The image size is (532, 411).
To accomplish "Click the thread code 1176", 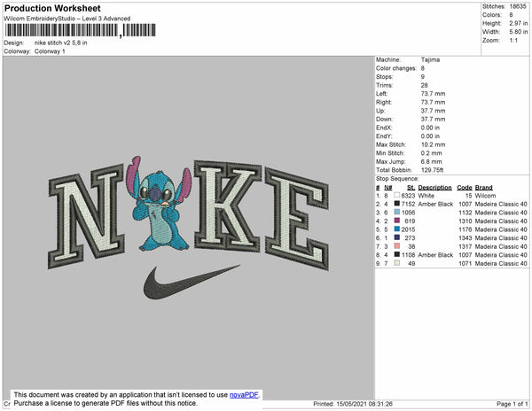I will click(465, 229).
